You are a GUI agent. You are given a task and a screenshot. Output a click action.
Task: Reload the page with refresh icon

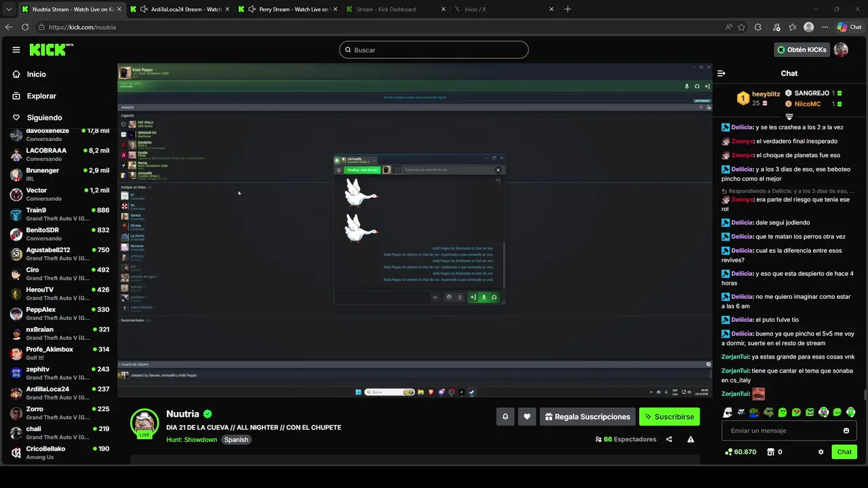[25, 27]
